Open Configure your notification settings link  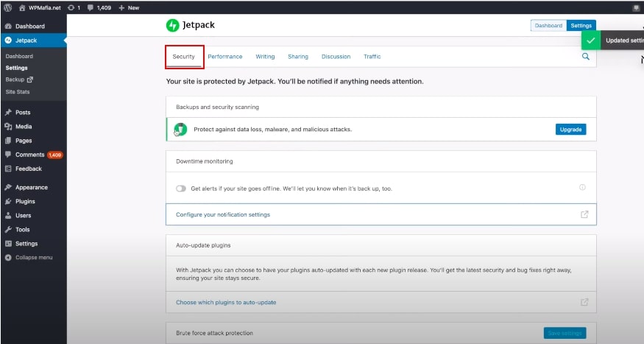click(x=223, y=214)
